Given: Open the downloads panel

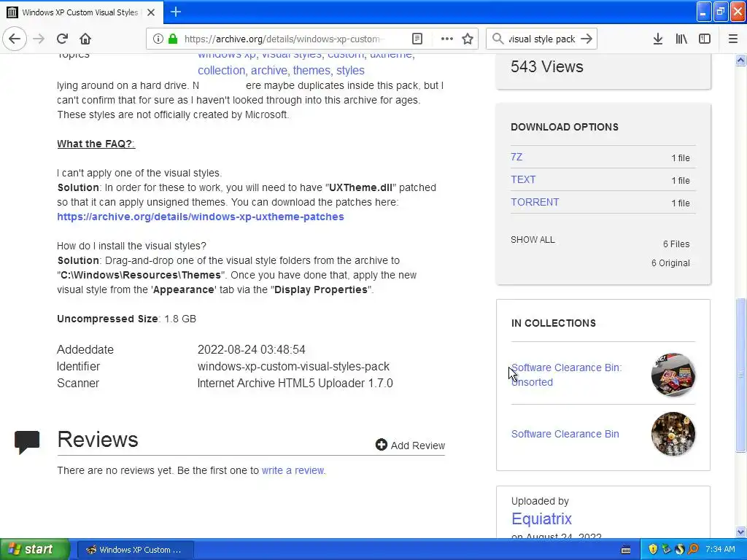Looking at the screenshot, I should point(658,39).
